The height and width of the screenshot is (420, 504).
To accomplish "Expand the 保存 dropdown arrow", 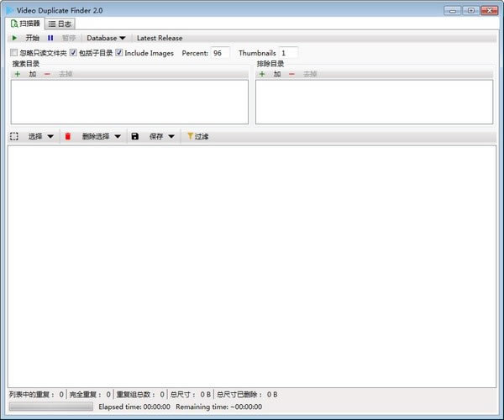I will [171, 137].
